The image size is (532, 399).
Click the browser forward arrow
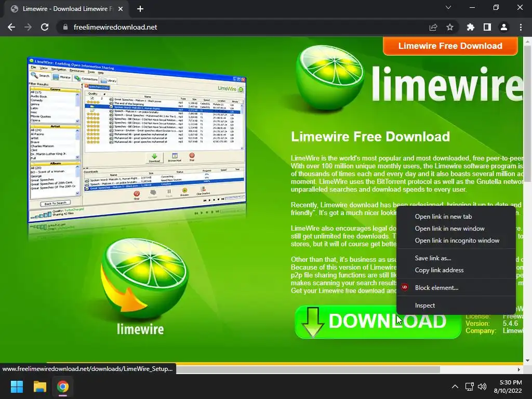tap(28, 27)
